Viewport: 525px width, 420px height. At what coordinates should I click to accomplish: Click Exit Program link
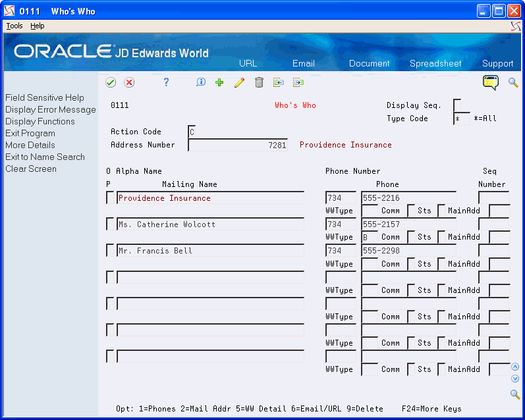(x=30, y=133)
